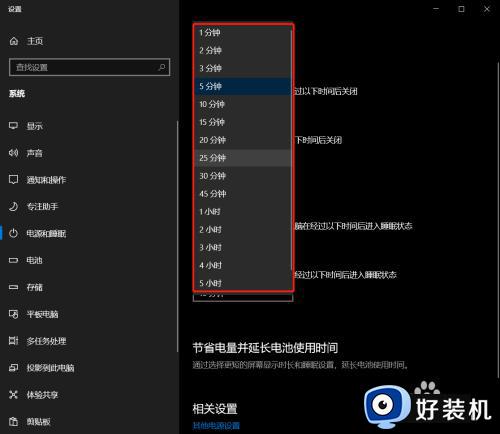The height and width of the screenshot is (434, 500).
Task: Click the Clipboard (剪贴板) icon
Action: [x=13, y=421]
